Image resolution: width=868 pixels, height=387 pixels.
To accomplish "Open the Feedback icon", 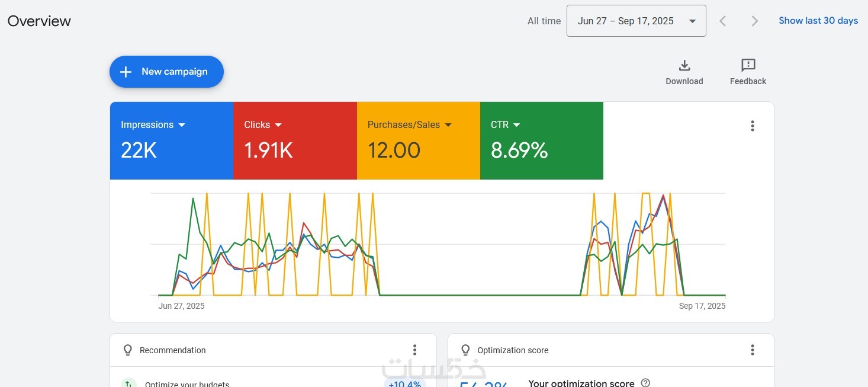I will 748,65.
